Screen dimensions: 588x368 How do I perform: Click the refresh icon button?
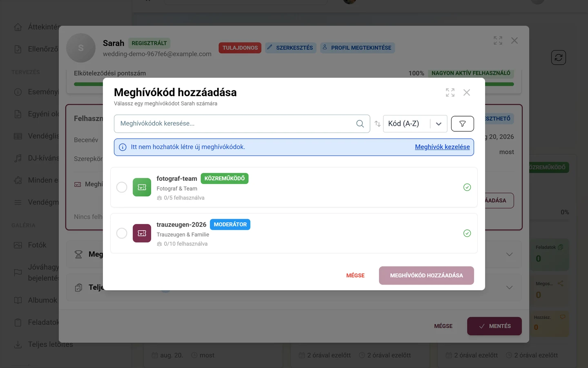pos(558,58)
